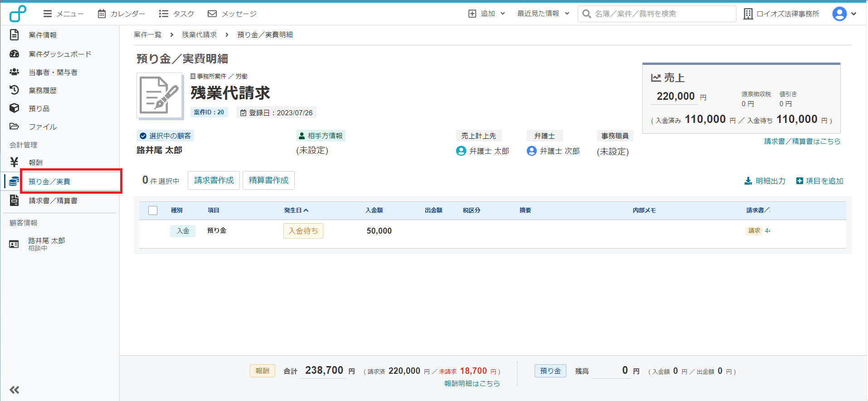Open the タスク list icon
This screenshot has width=868, height=401.
coord(164,14)
